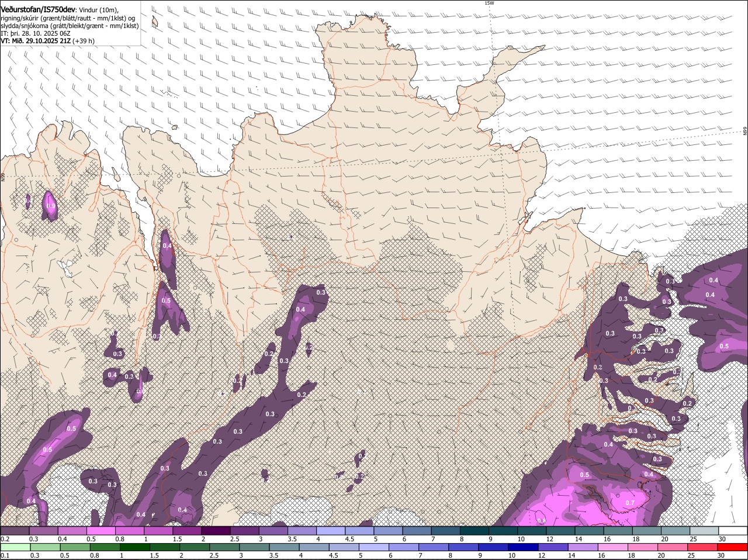Viewport: 748px width, 560px height.
Task: Click the 'slydda/snjókoma' legend description line
Action: click(70, 26)
